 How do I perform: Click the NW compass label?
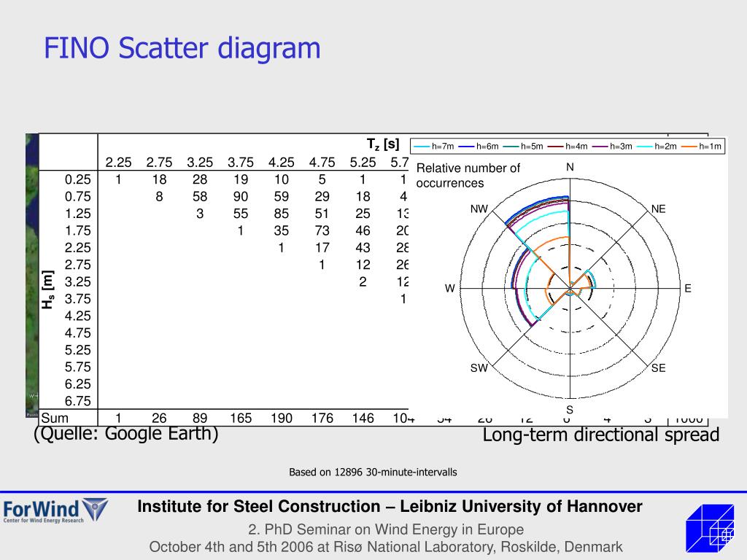pyautogui.click(x=479, y=209)
